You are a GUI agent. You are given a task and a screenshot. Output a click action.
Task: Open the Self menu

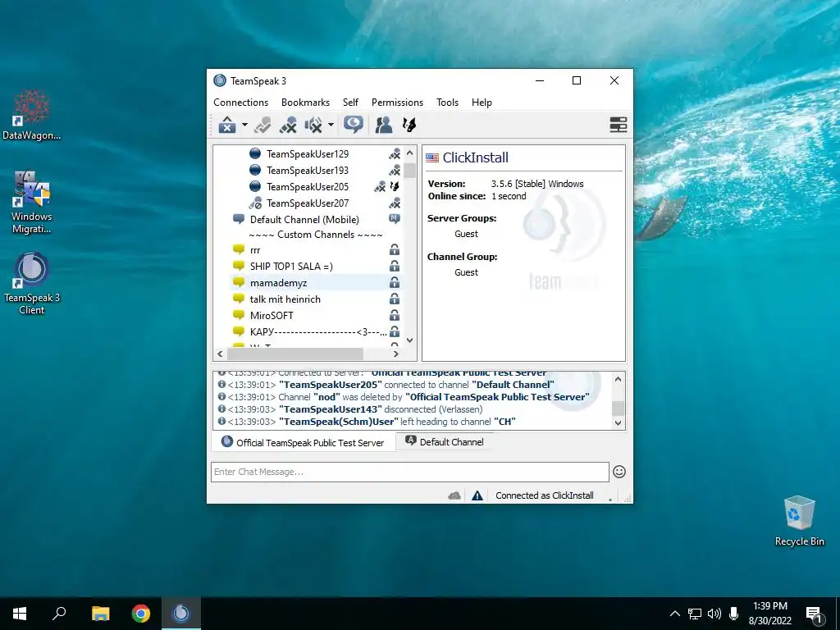(x=350, y=103)
